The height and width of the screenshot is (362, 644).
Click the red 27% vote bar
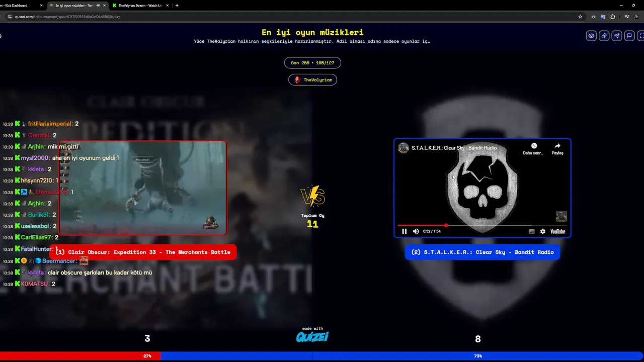click(80, 356)
